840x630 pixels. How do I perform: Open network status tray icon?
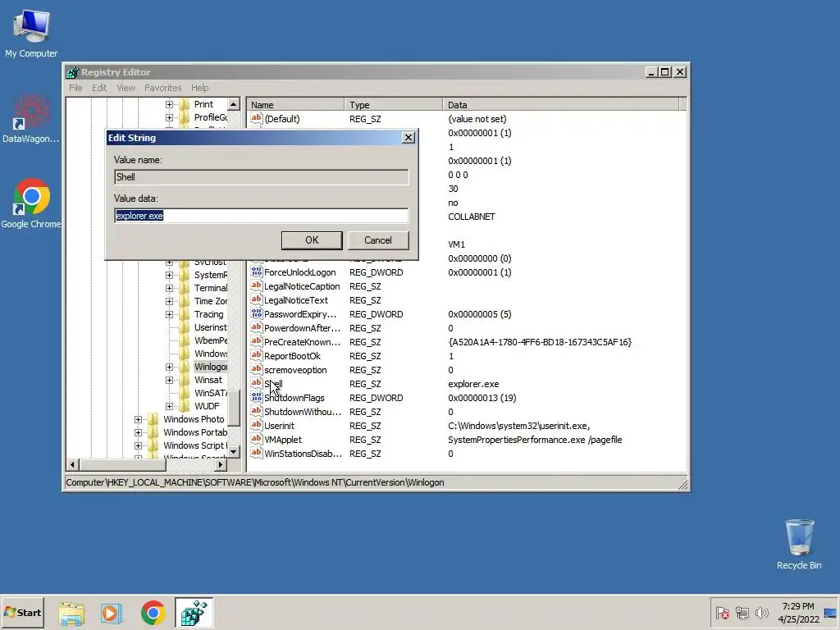pyautogui.click(x=742, y=613)
